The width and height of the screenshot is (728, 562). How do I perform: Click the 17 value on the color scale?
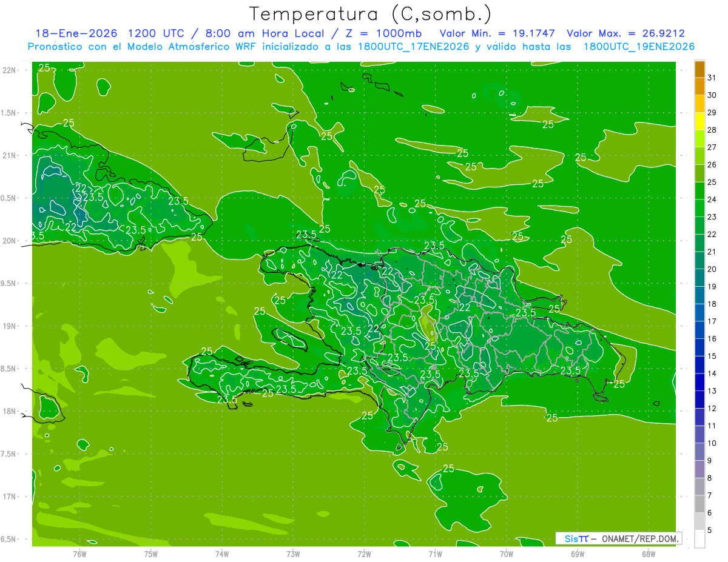712,321
